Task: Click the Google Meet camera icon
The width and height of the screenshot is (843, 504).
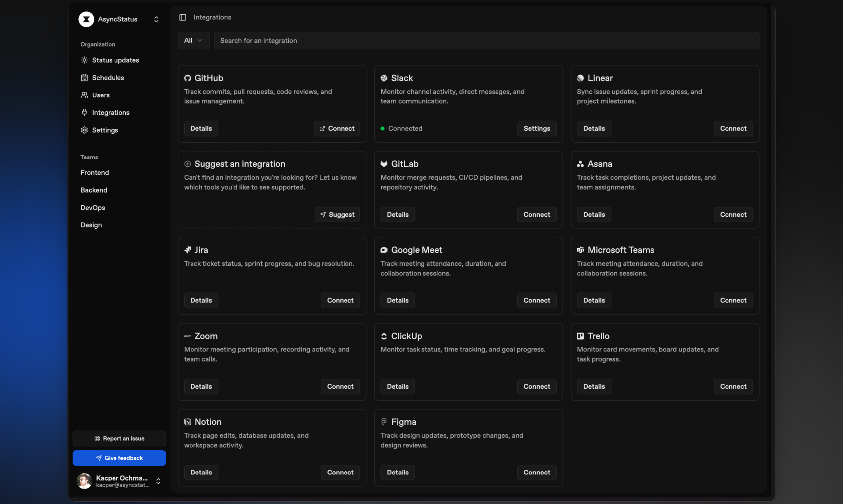Action: (384, 250)
